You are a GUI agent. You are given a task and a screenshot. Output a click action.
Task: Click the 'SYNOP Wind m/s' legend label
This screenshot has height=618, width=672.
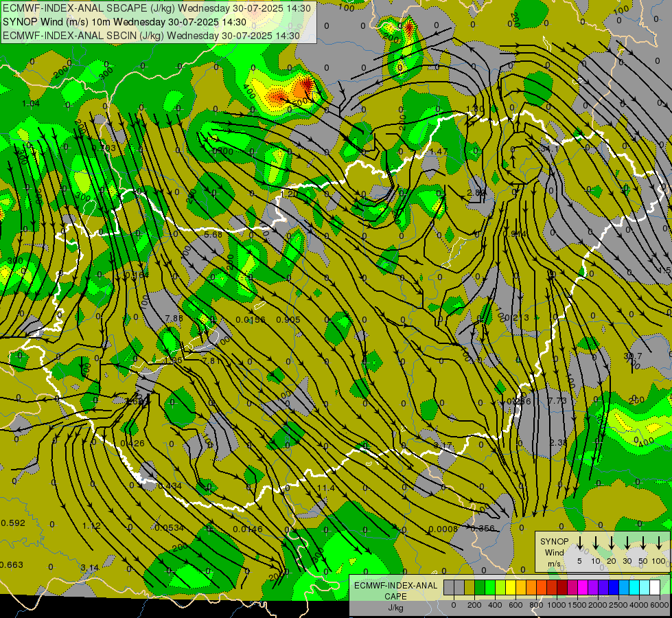pyautogui.click(x=554, y=552)
